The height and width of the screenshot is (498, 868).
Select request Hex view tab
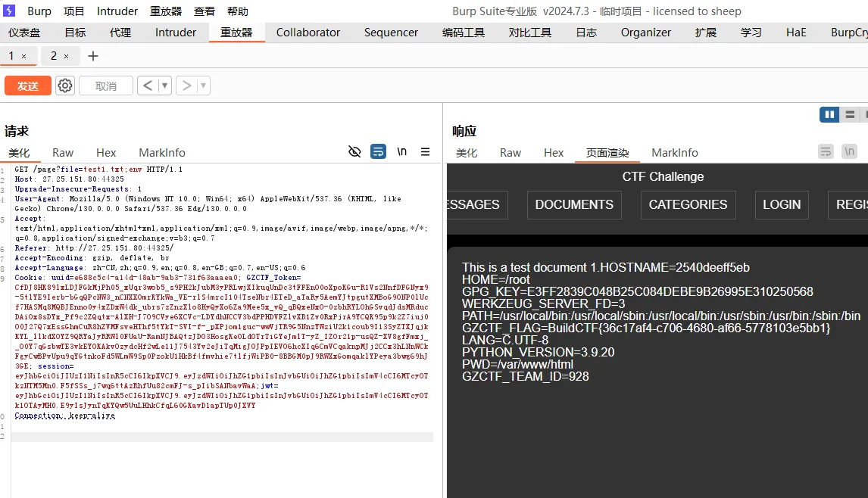click(x=106, y=153)
